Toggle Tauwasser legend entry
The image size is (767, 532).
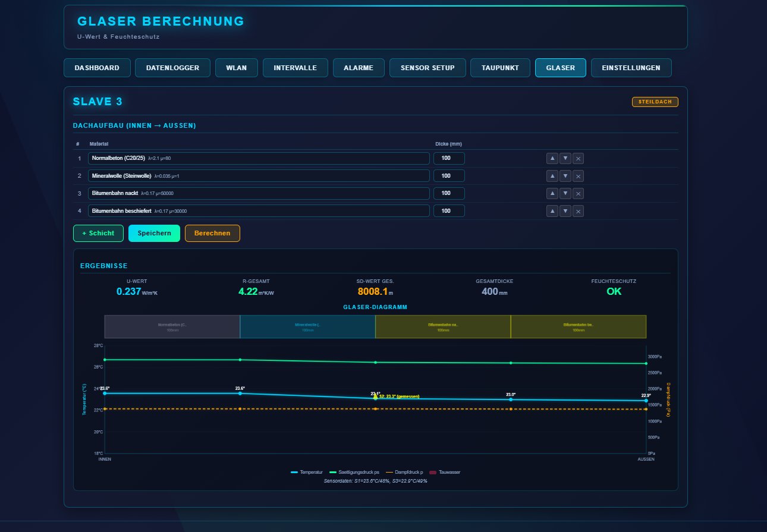(445, 472)
